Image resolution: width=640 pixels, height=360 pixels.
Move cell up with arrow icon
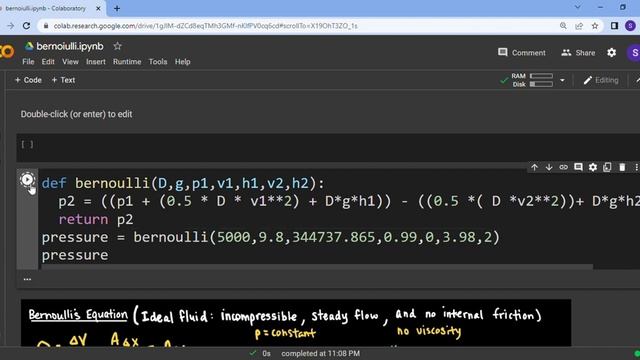[534, 167]
